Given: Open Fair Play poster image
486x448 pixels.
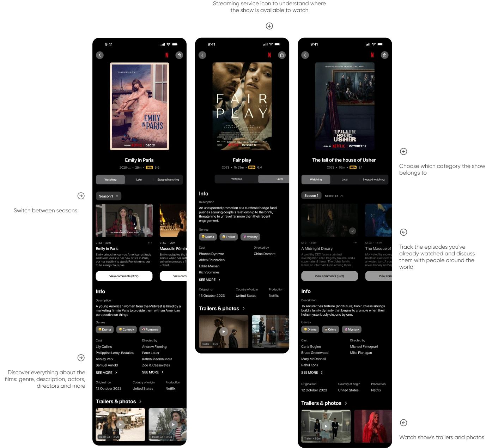Looking at the screenshot, I should pos(242,106).
